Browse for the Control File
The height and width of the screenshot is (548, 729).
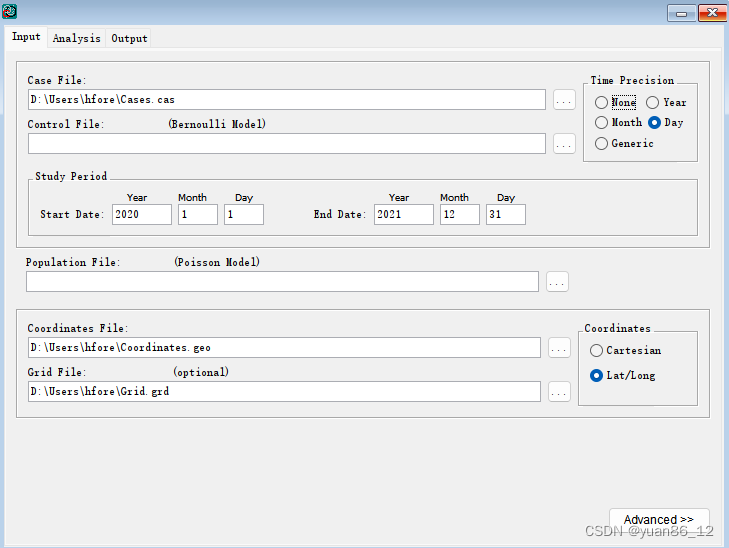point(564,144)
